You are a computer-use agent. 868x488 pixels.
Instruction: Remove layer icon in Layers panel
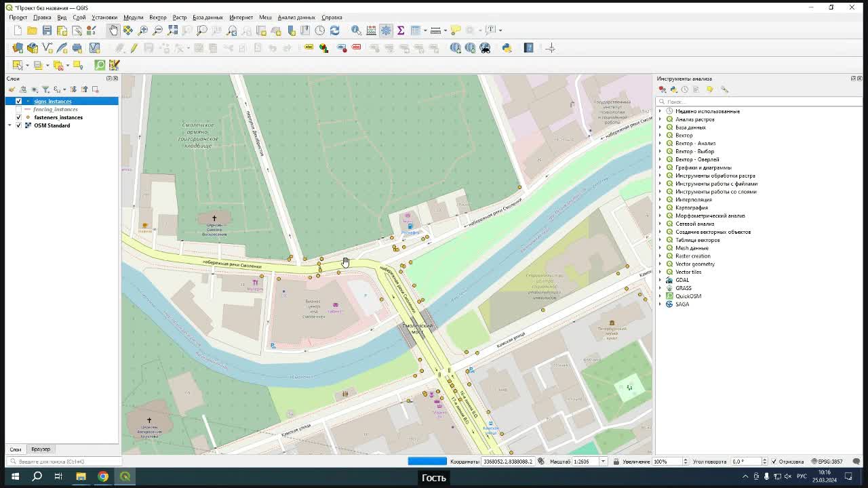tap(96, 89)
